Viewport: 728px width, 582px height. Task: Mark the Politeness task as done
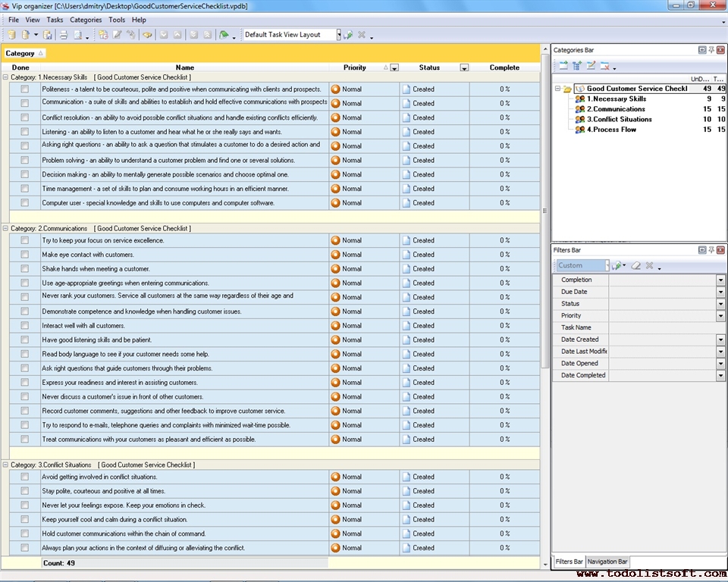coord(25,89)
